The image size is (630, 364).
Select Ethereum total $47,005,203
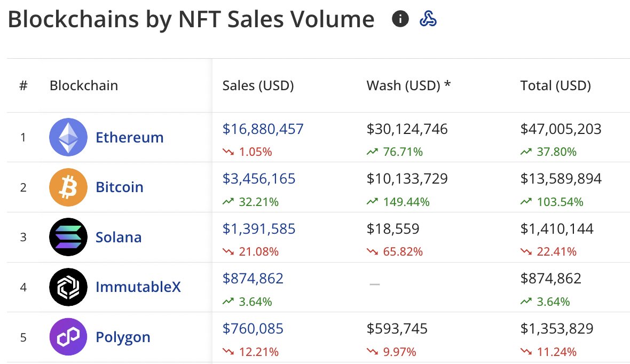click(x=561, y=129)
